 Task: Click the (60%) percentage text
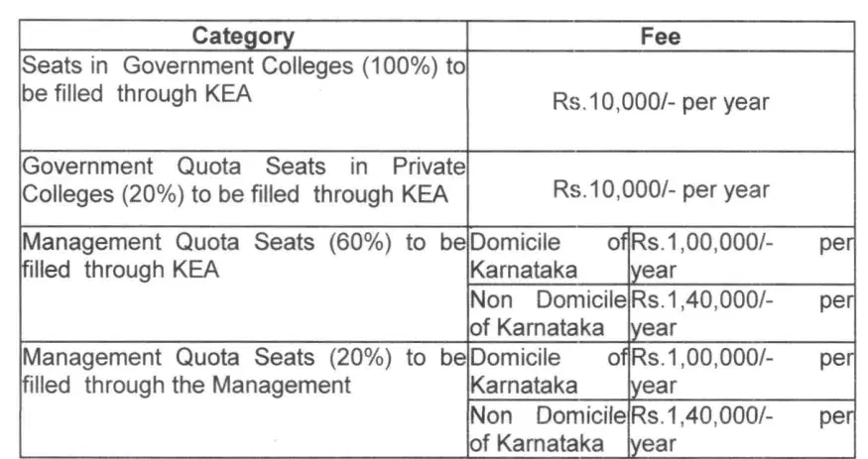coord(359,244)
